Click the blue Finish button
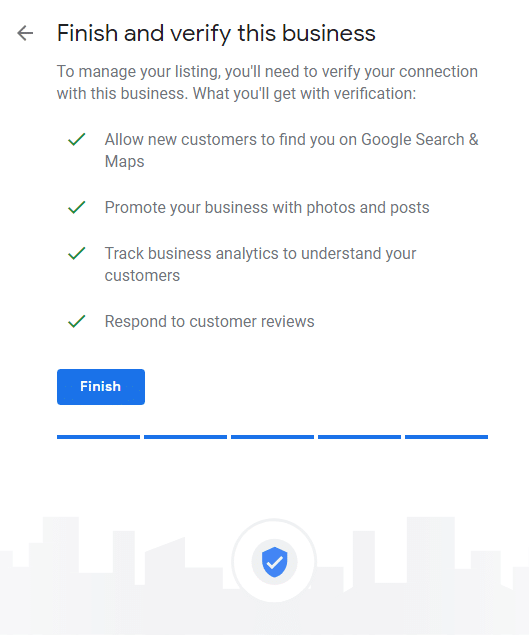Image resolution: width=529 pixels, height=635 pixels. [x=101, y=387]
